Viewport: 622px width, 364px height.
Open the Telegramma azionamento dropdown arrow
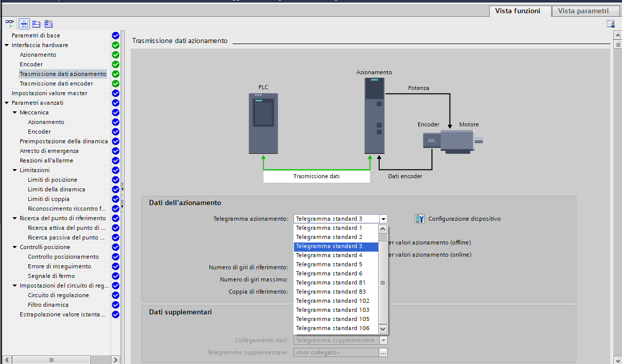click(x=384, y=219)
